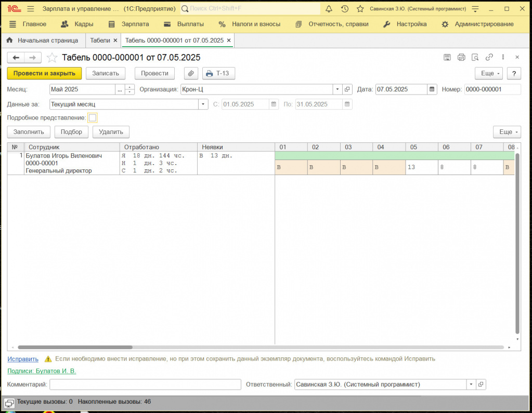This screenshot has width=532, height=413.
Task: Add document to favorites star
Action: click(52, 58)
